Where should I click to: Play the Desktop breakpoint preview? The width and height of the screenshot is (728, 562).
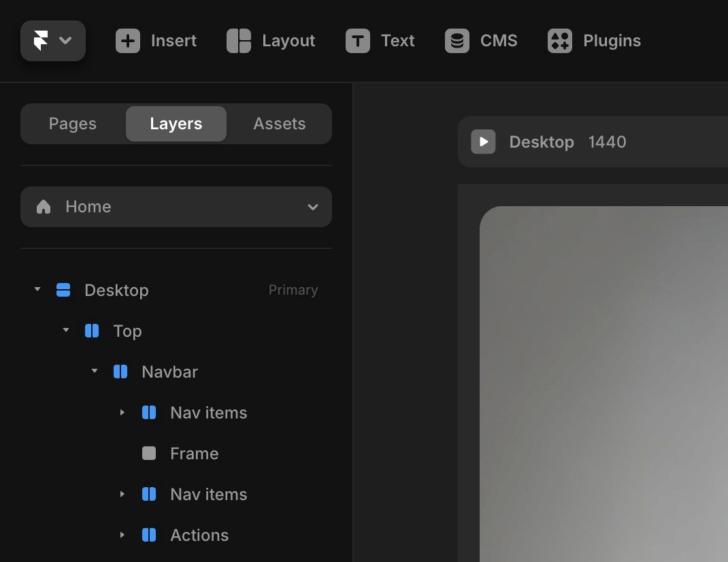[483, 142]
